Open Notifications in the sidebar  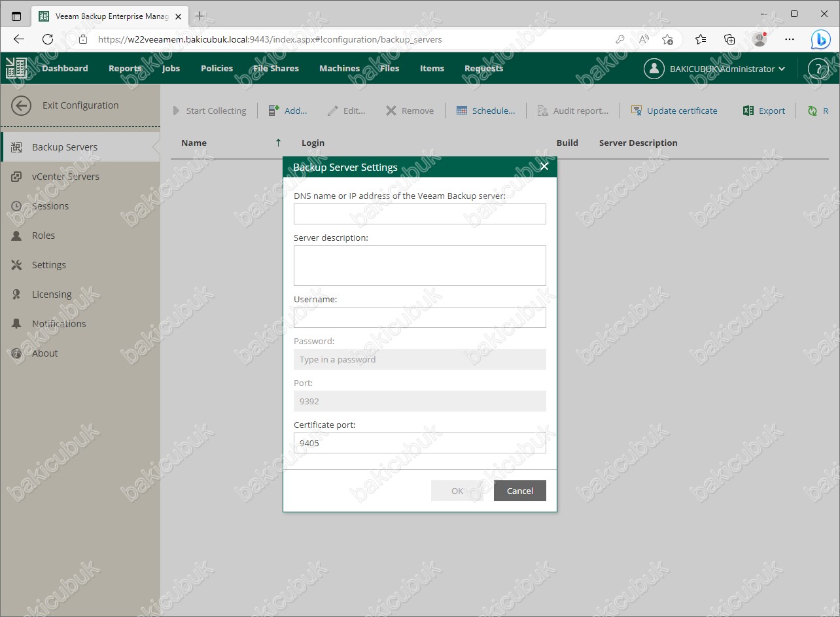tap(80, 324)
